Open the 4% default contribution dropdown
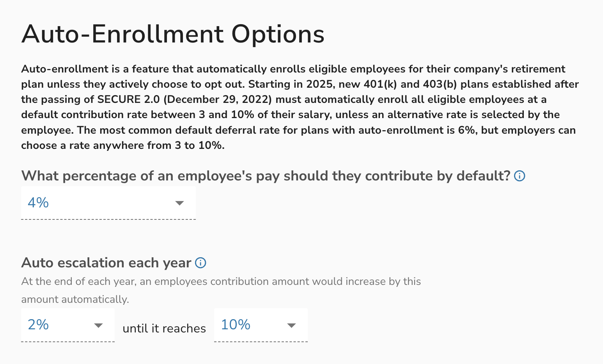Viewport: 603px width, 364px height. pos(108,203)
